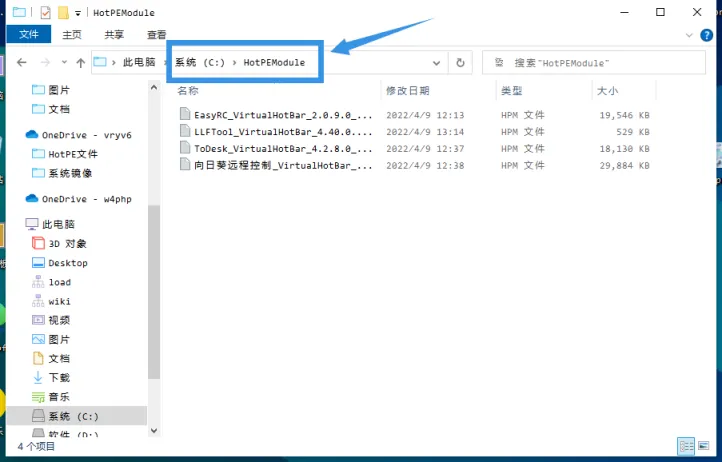Click quick access new folder icon

click(x=63, y=12)
